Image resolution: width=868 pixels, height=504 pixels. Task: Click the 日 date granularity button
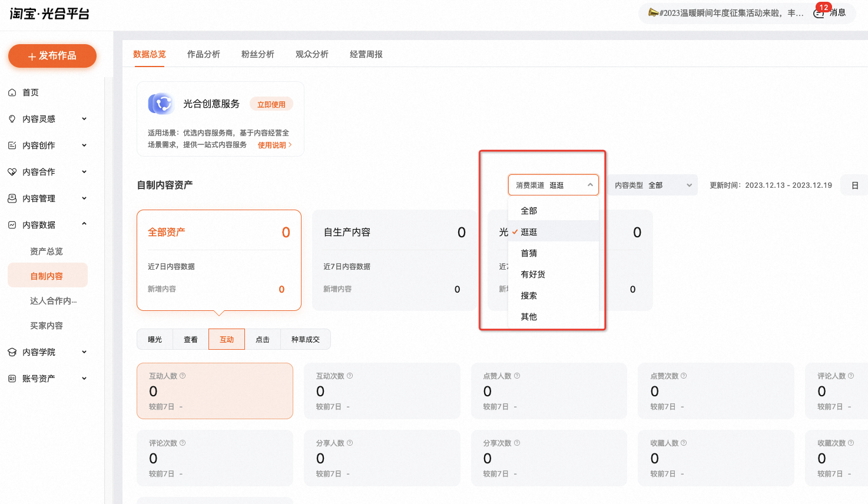pyautogui.click(x=854, y=185)
